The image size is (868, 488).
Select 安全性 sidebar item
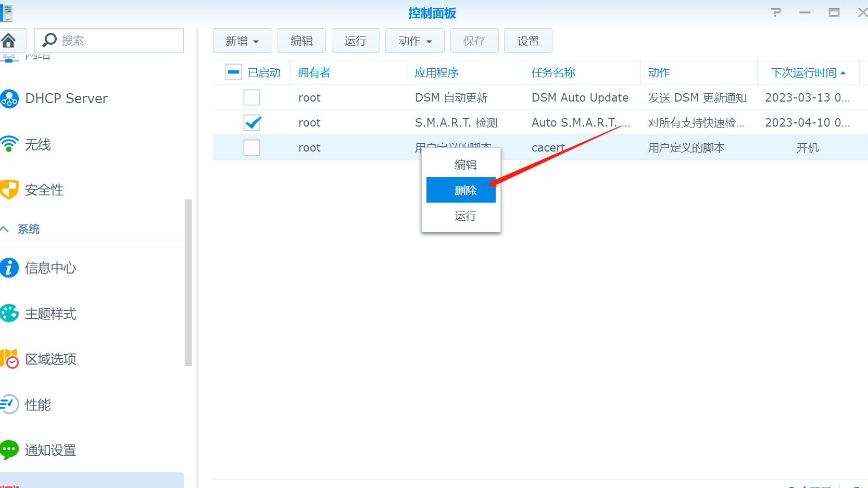[44, 190]
